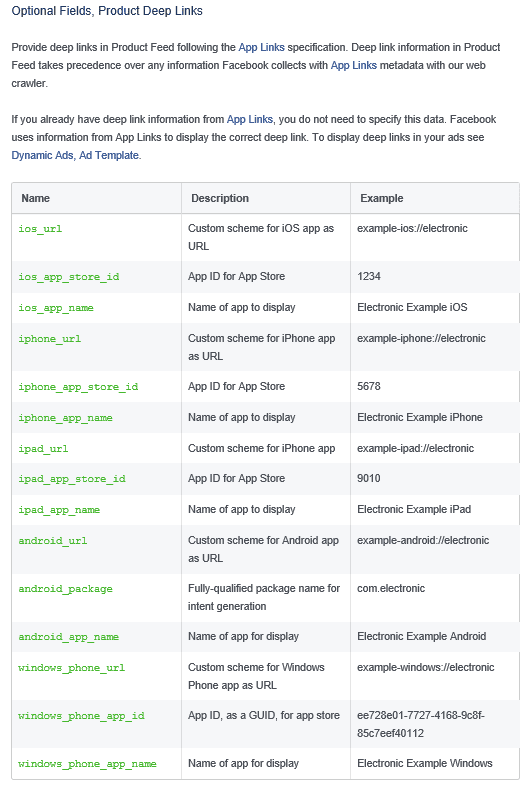Viewport: 530px width, 785px height.
Task: Click the Electronic Example iPad value
Action: coord(414,509)
